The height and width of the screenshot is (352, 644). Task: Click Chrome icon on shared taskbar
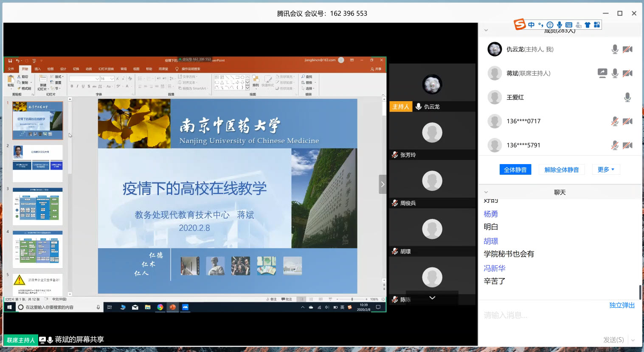click(160, 307)
